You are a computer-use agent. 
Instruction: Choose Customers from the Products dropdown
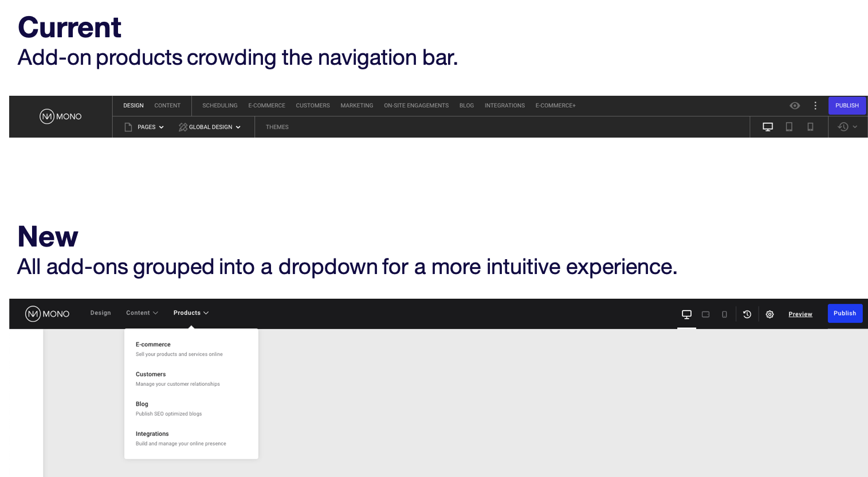tap(151, 374)
